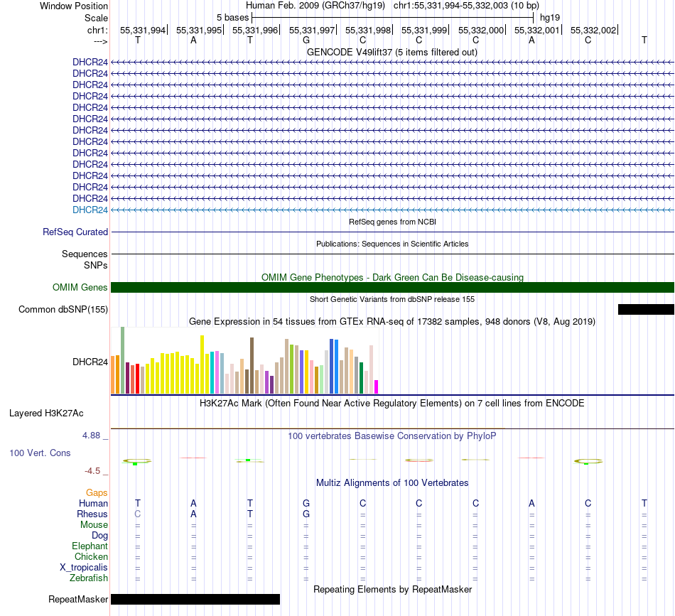The width and height of the screenshot is (675, 616).
Task: Click the G base in the Rhesus row
Action: point(306,514)
